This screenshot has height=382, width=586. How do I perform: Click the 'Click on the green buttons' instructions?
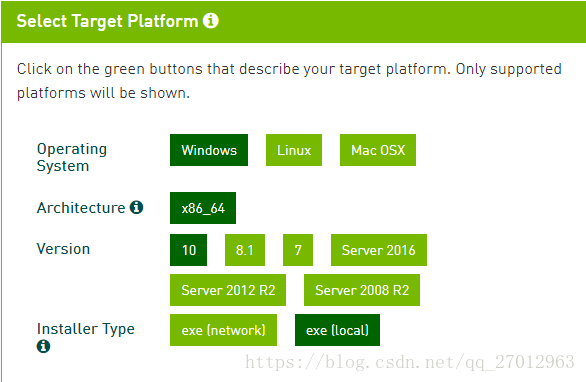click(289, 81)
